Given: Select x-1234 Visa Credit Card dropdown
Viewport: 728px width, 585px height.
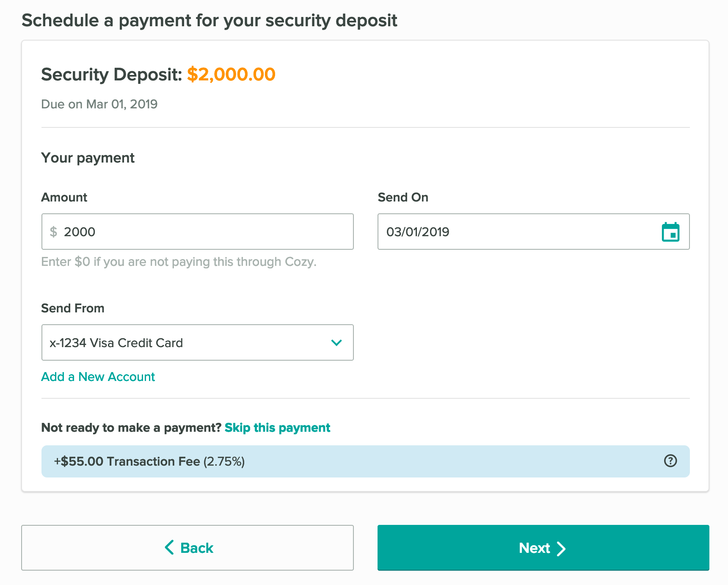Looking at the screenshot, I should 197,343.
